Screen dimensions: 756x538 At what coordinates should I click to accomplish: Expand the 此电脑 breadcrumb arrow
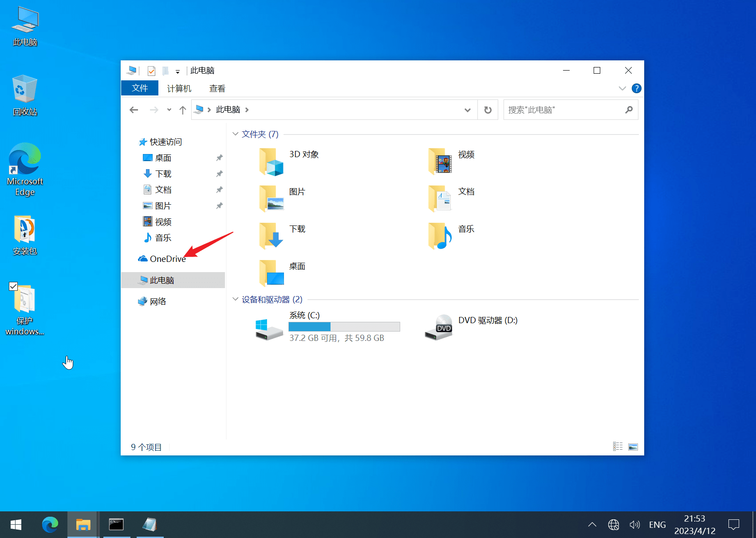coord(247,110)
